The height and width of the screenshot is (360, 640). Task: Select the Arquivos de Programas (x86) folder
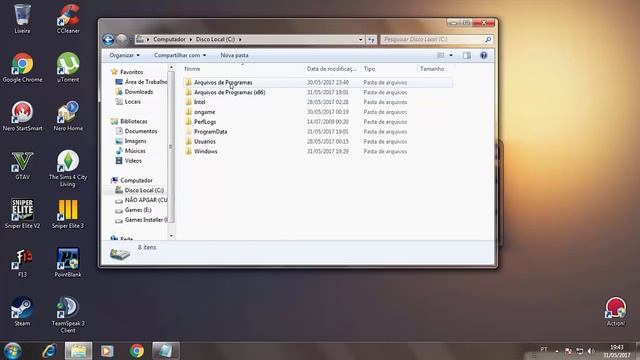pos(318,92)
